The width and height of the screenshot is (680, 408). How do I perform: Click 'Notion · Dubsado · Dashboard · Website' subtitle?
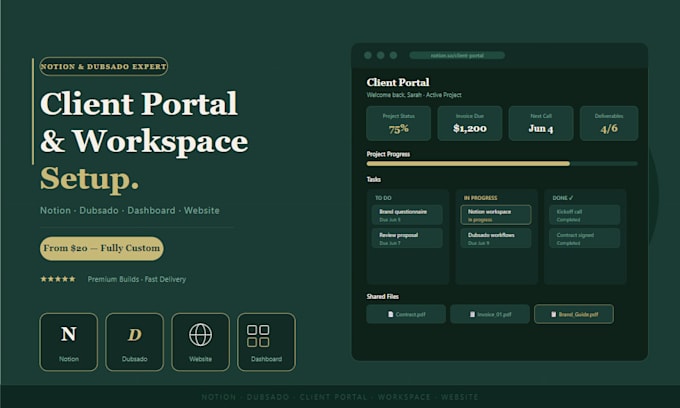pos(130,210)
